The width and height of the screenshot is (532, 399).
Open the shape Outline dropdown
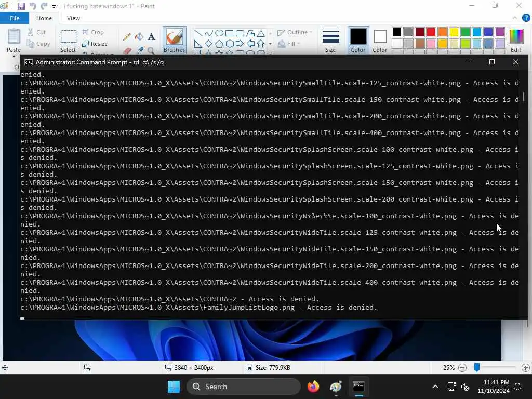[295, 32]
